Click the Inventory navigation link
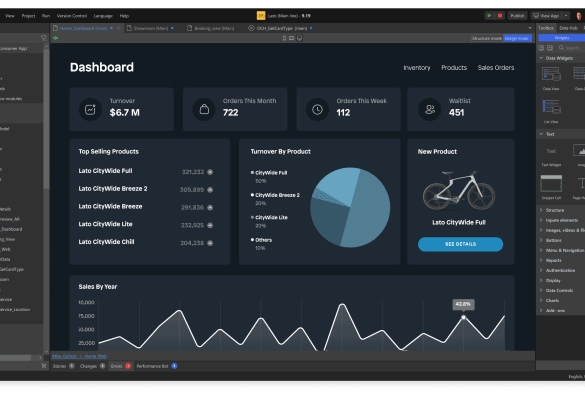This screenshot has height=393, width=585. coord(417,68)
